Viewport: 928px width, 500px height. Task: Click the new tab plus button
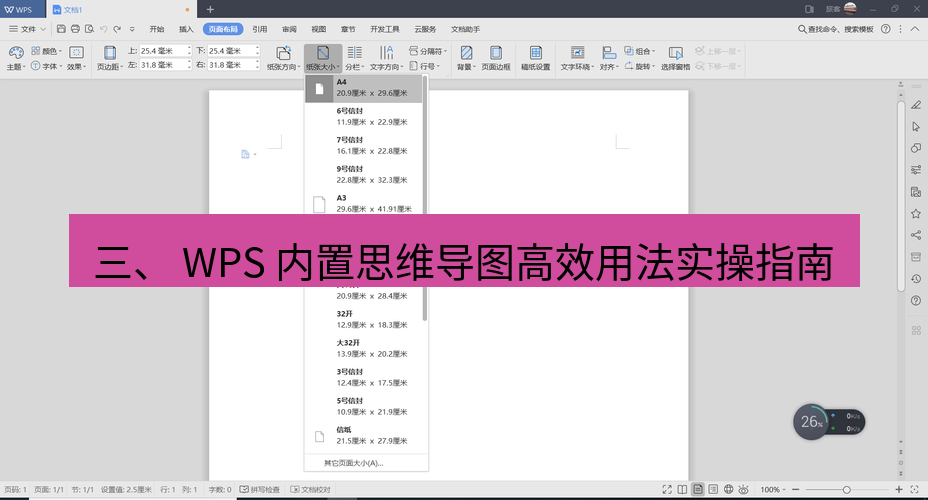[x=210, y=9]
